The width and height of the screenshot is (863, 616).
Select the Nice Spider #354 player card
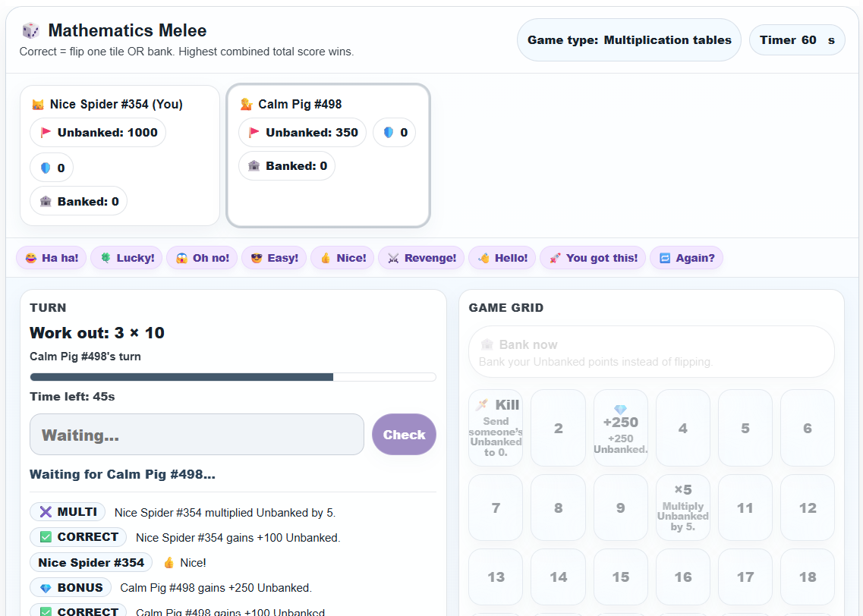point(121,155)
